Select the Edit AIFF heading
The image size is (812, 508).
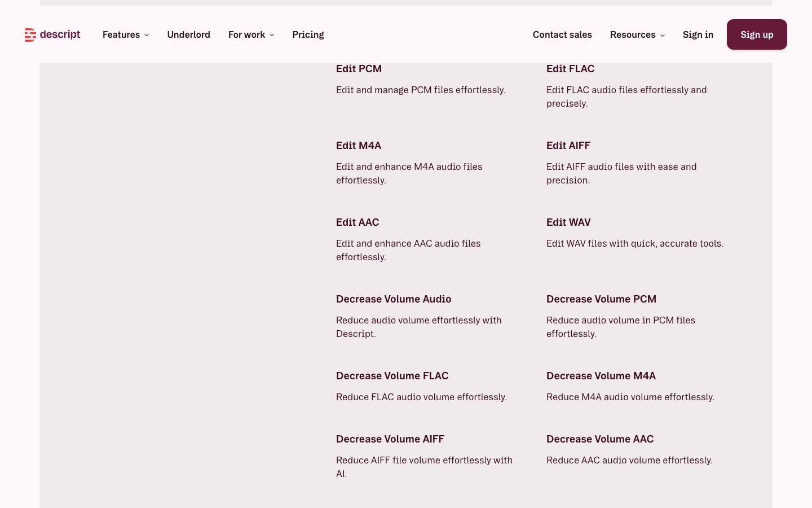[x=568, y=146]
